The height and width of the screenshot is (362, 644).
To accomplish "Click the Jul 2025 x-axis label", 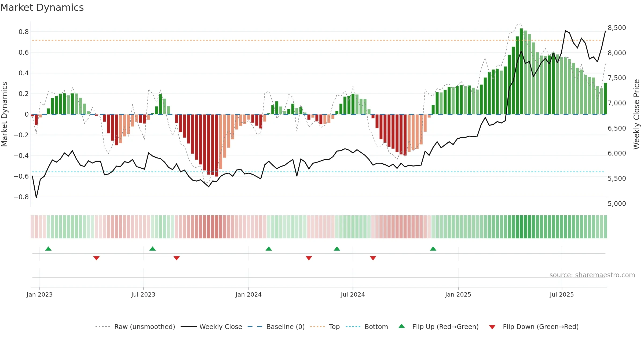I will 562,294.
